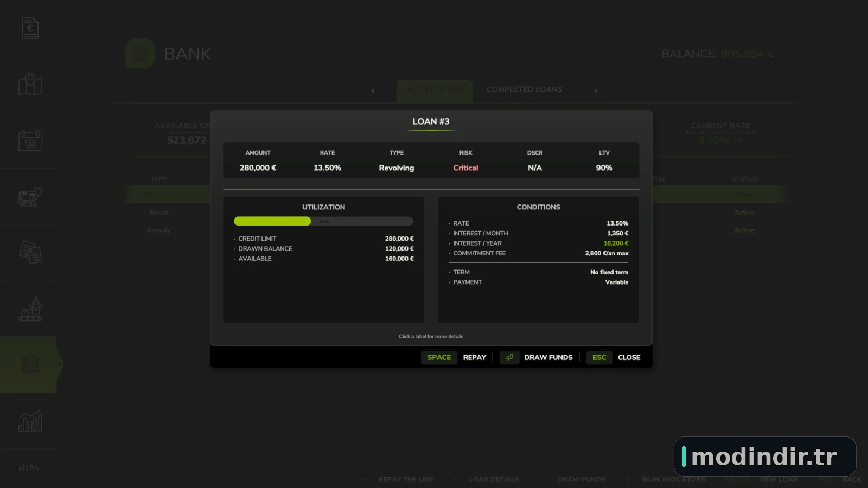Screen dimensions: 868x488
Task: Click the utilization progress bar
Action: pyautogui.click(x=323, y=221)
